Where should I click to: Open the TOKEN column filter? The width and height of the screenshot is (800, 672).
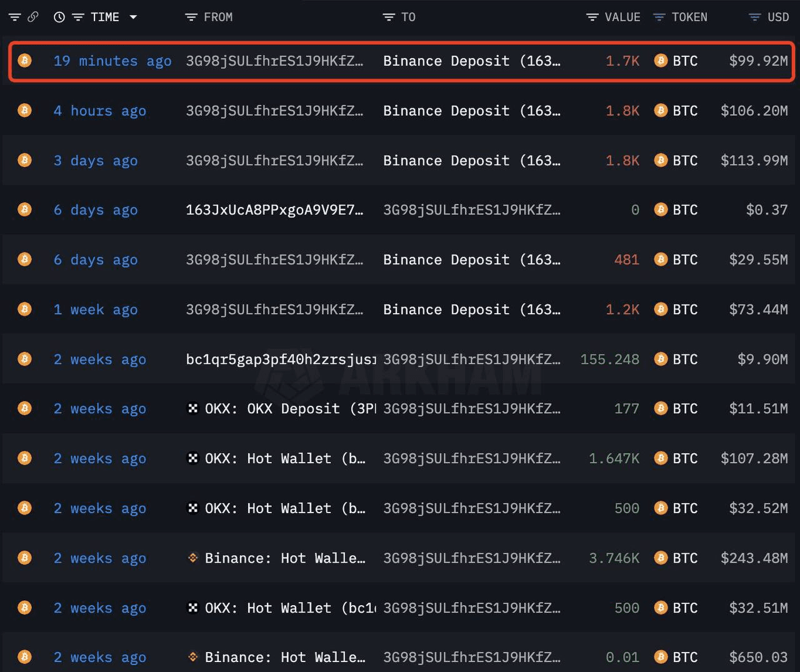[x=659, y=17]
